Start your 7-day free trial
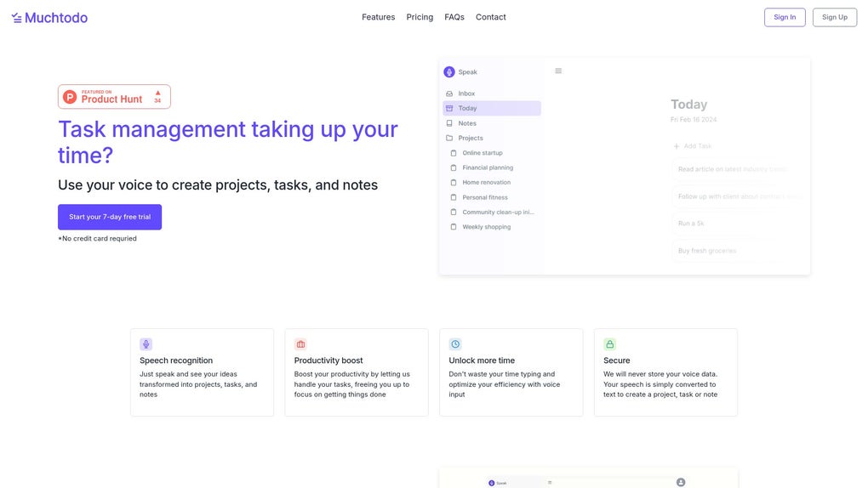Viewport: 868px width, 488px height. pyautogui.click(x=110, y=217)
